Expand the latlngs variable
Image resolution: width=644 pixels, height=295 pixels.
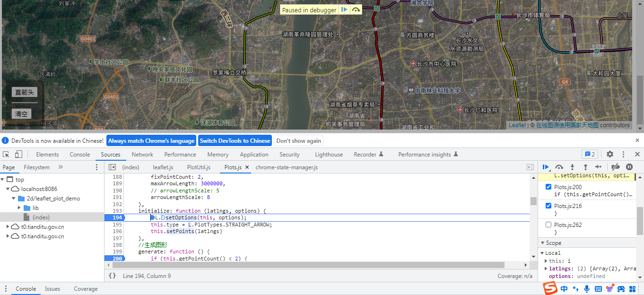[x=546, y=269]
